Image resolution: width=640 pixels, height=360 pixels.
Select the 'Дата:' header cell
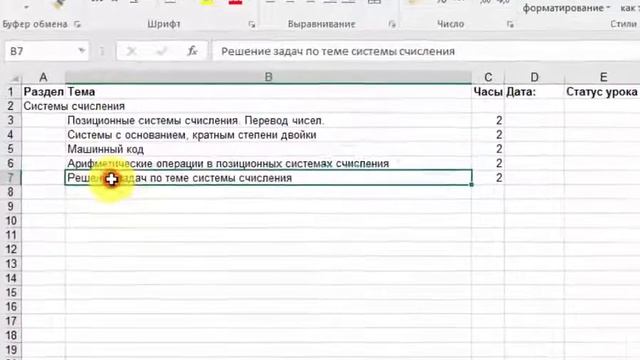tap(534, 92)
